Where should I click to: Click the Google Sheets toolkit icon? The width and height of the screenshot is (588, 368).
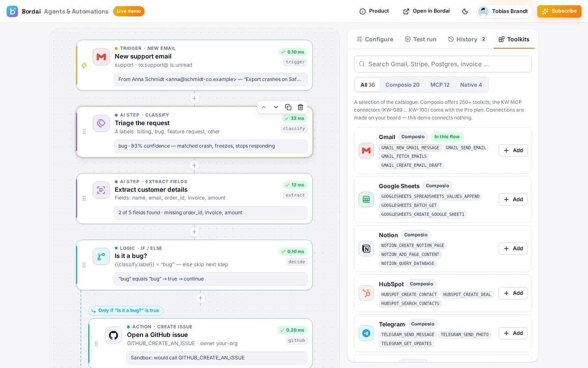point(366,200)
